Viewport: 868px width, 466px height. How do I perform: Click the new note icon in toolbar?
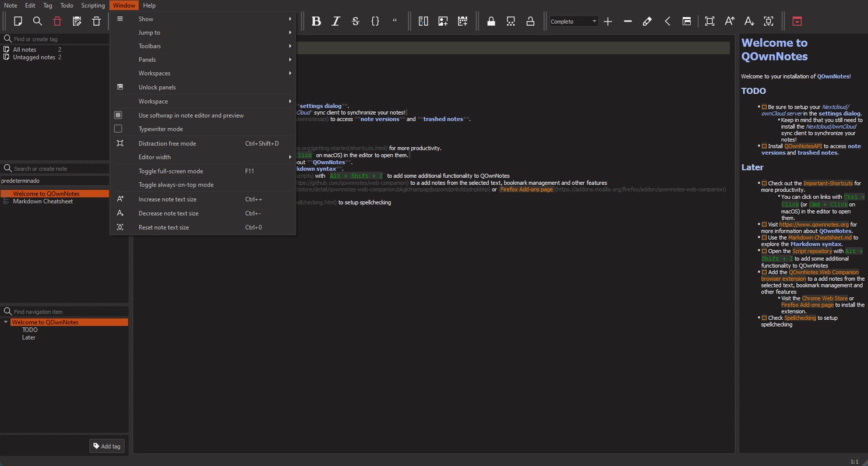pos(18,21)
